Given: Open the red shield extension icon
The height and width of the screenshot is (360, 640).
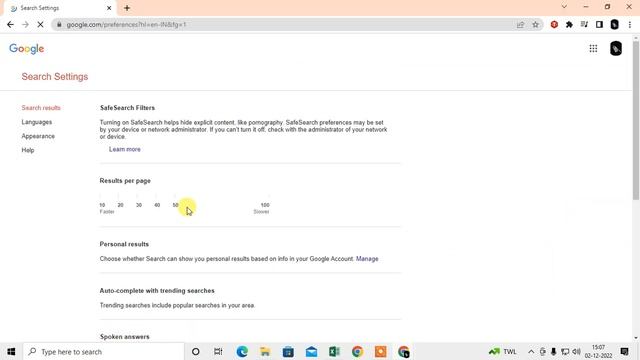Looking at the screenshot, I should point(554,24).
